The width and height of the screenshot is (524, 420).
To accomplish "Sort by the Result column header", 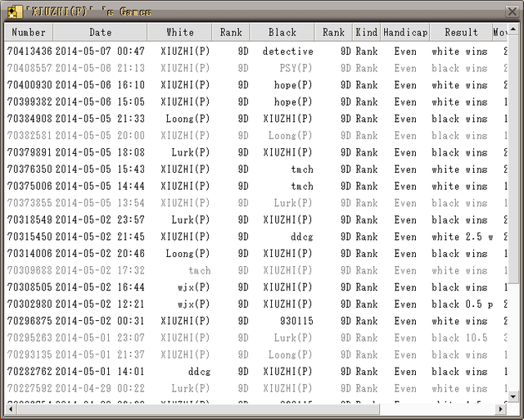I will pyautogui.click(x=461, y=33).
